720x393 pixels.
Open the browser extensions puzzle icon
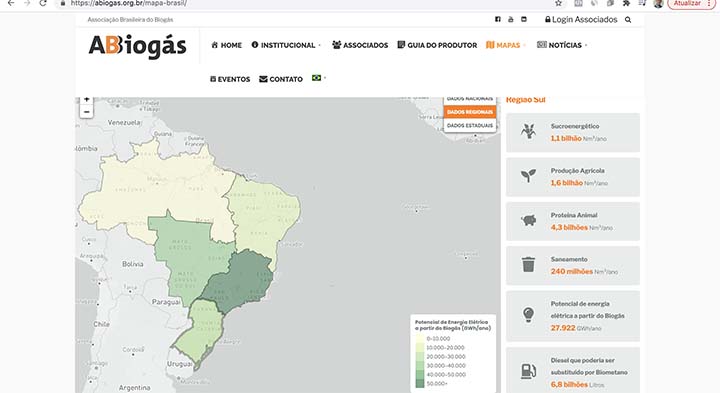[626, 3]
